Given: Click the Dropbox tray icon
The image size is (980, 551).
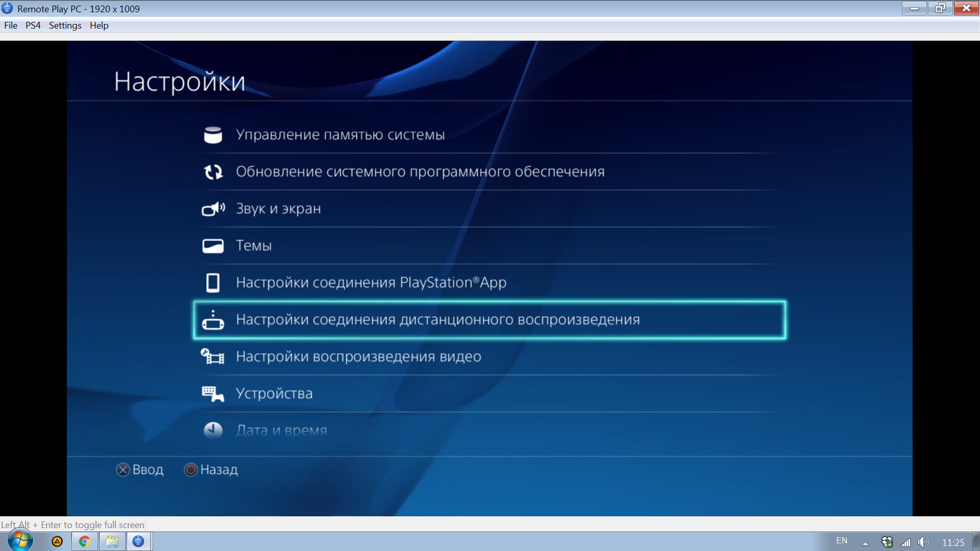Looking at the screenshot, I should [887, 542].
